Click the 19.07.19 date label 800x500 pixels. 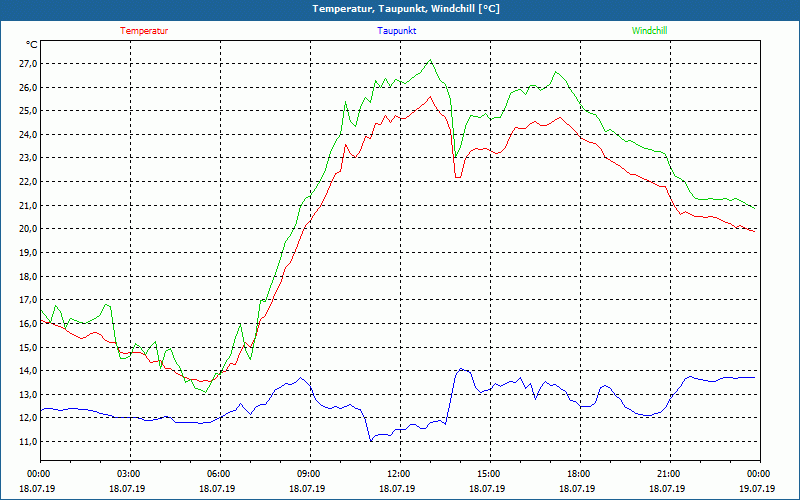(x=757, y=488)
